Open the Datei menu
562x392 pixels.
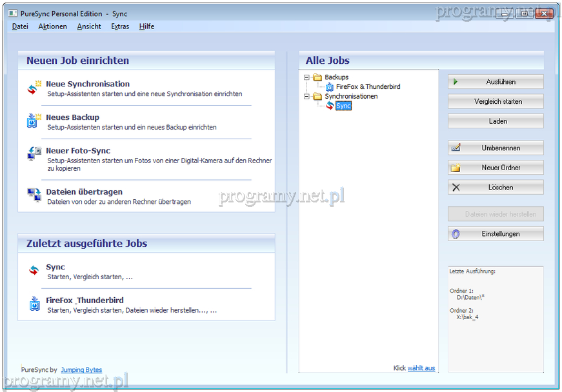click(20, 26)
